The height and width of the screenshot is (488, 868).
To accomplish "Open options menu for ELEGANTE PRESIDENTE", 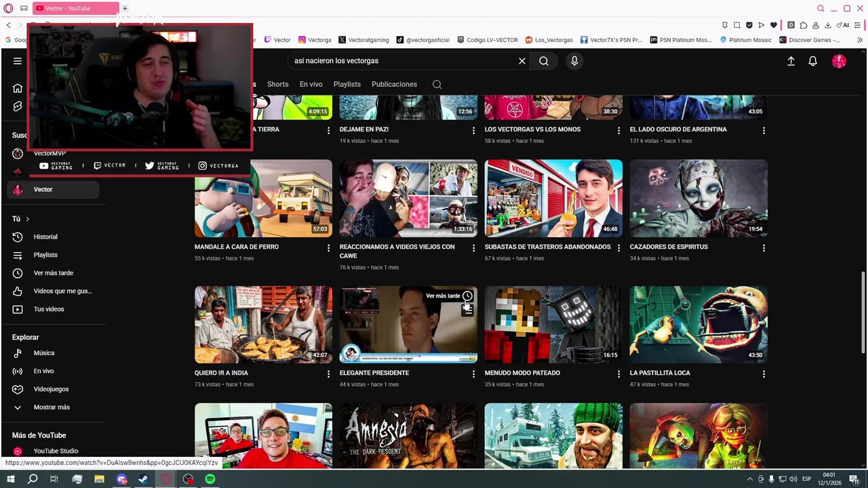I will point(473,374).
